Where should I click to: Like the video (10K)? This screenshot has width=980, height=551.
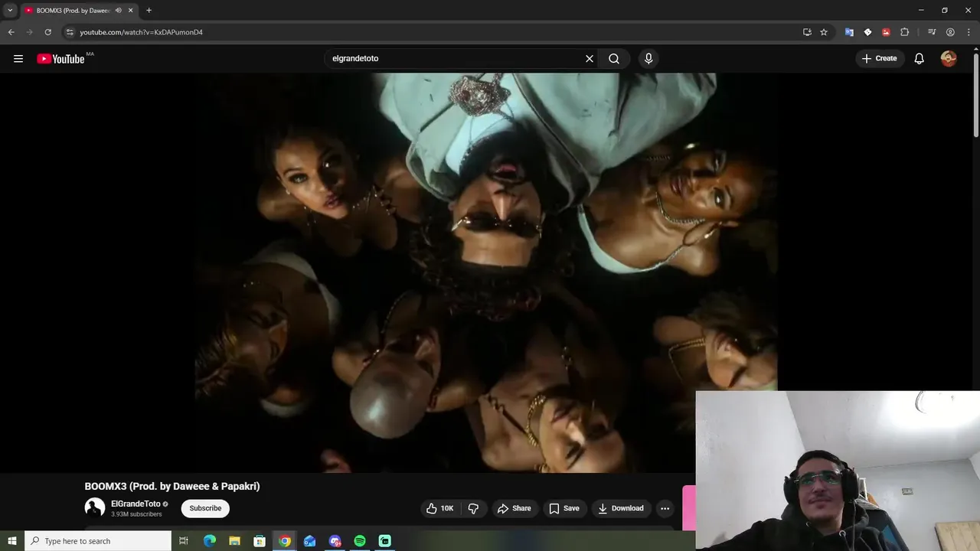pyautogui.click(x=440, y=508)
